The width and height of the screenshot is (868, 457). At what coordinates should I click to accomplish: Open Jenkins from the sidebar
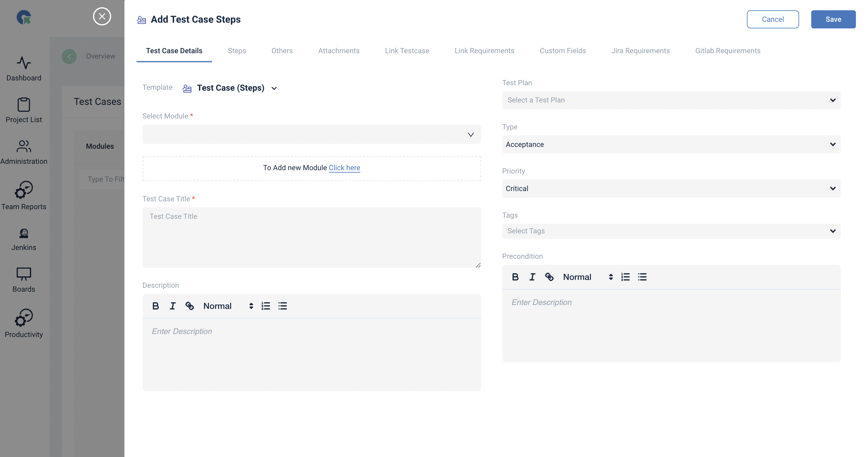click(x=24, y=239)
